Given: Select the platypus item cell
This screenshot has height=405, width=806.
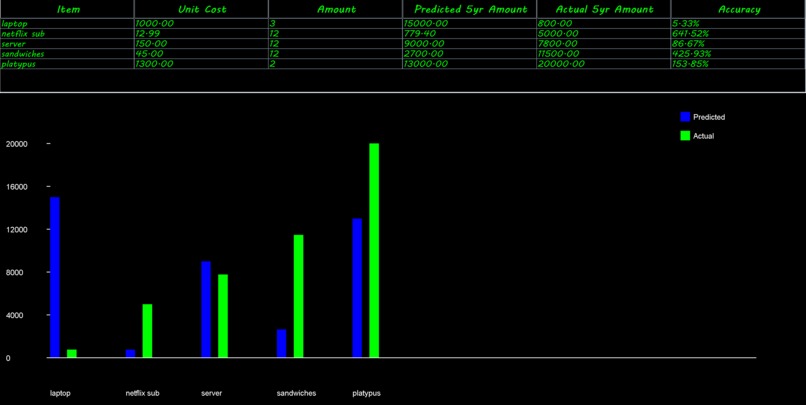Looking at the screenshot, I should tap(67, 64).
